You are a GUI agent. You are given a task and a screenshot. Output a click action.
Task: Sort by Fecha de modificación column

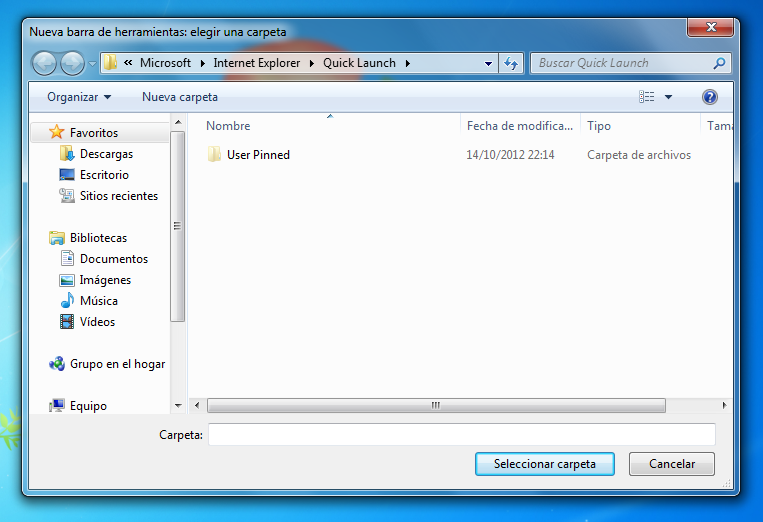(x=520, y=126)
